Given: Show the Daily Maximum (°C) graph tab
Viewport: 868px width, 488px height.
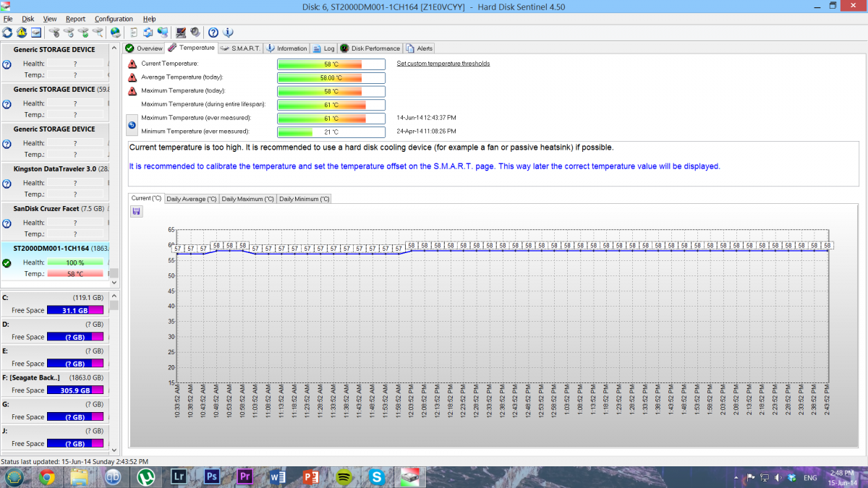Looking at the screenshot, I should (x=247, y=199).
